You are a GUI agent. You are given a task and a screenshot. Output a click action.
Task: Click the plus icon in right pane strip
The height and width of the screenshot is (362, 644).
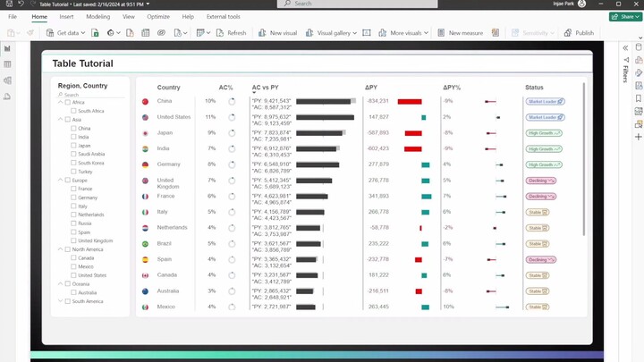coord(638,137)
